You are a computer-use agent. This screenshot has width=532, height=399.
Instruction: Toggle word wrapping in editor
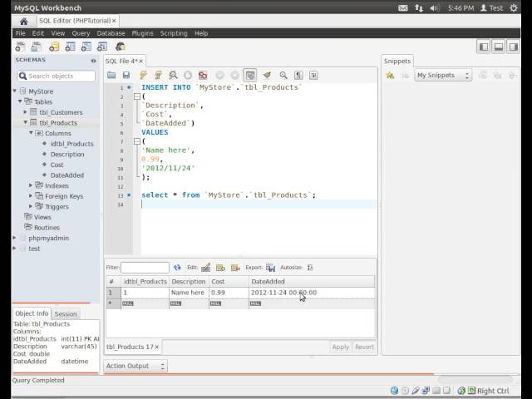point(313,75)
